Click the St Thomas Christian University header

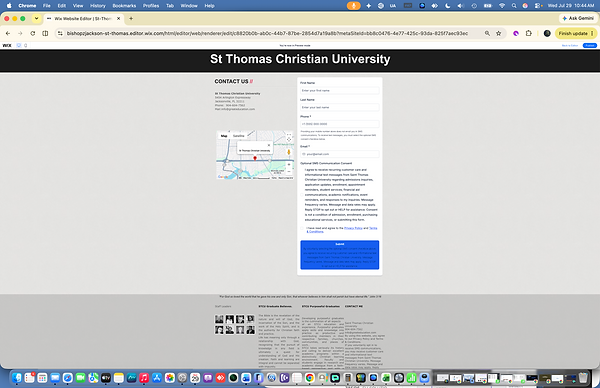(300, 59)
